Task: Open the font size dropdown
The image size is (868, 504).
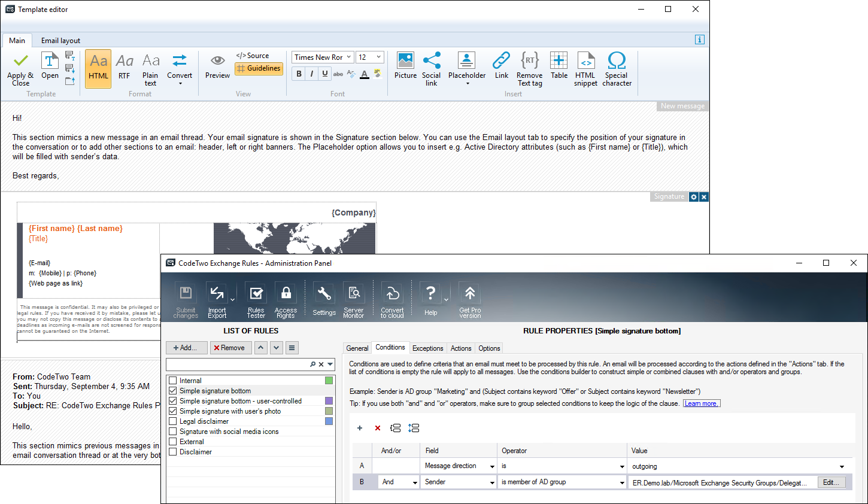Action: pyautogui.click(x=378, y=57)
